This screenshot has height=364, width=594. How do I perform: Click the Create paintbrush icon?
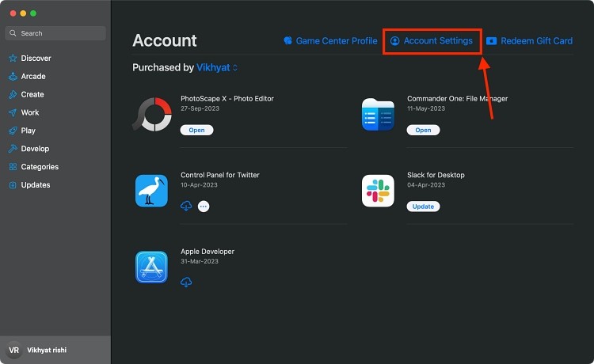(13, 94)
